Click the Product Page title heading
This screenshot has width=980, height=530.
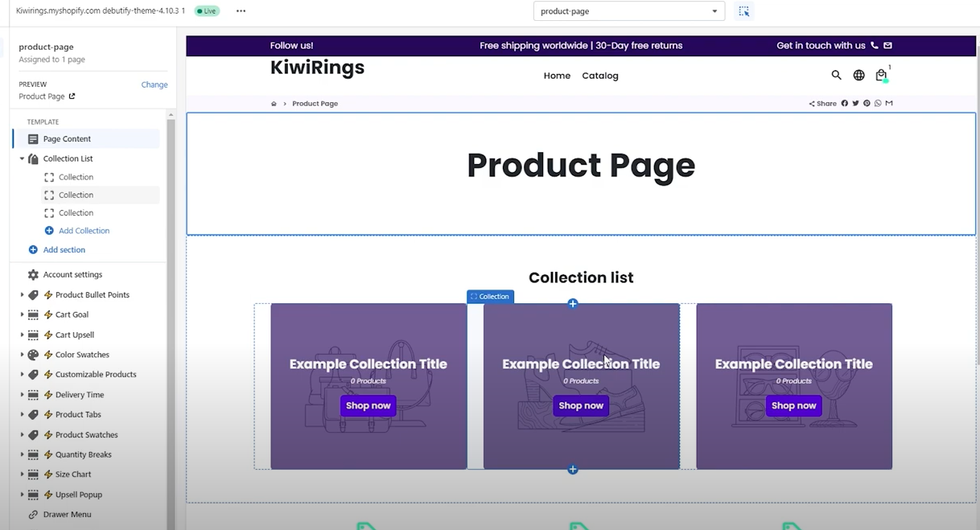(x=581, y=165)
